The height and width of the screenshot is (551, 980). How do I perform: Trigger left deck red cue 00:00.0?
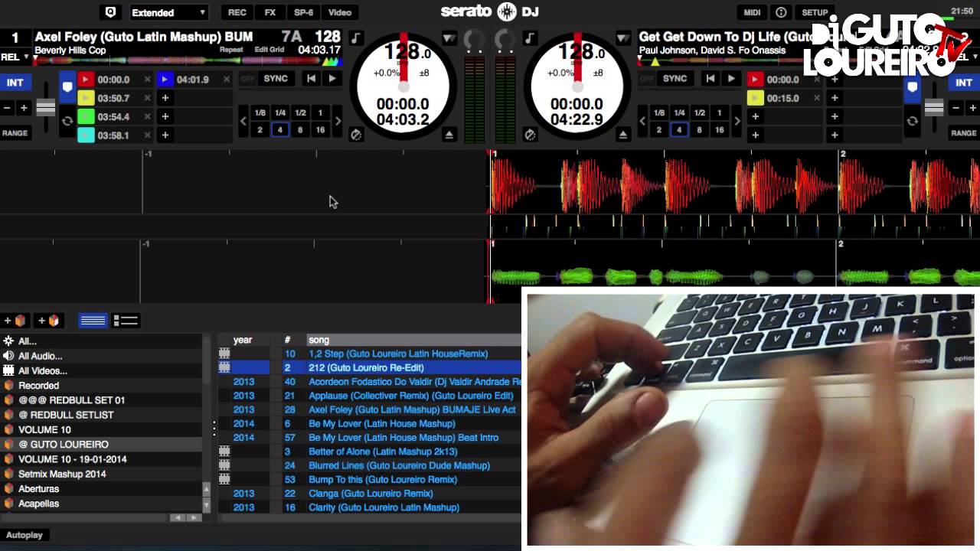86,80
